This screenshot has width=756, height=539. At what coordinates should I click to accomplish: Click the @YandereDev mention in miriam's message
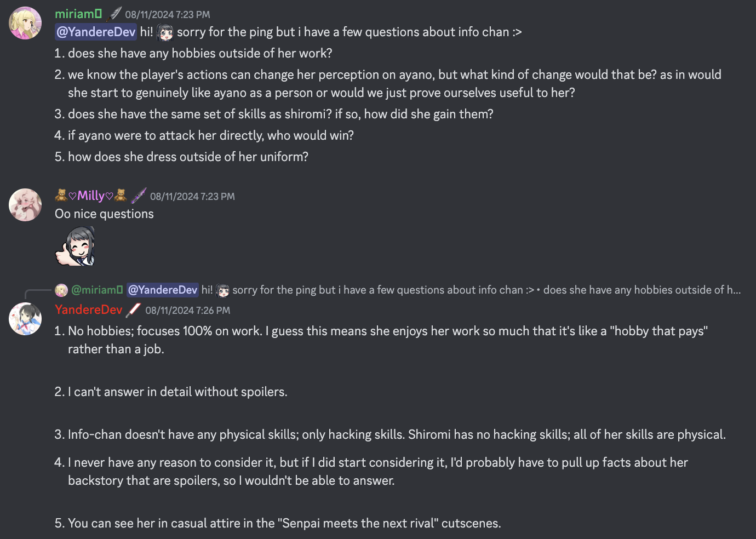point(96,32)
